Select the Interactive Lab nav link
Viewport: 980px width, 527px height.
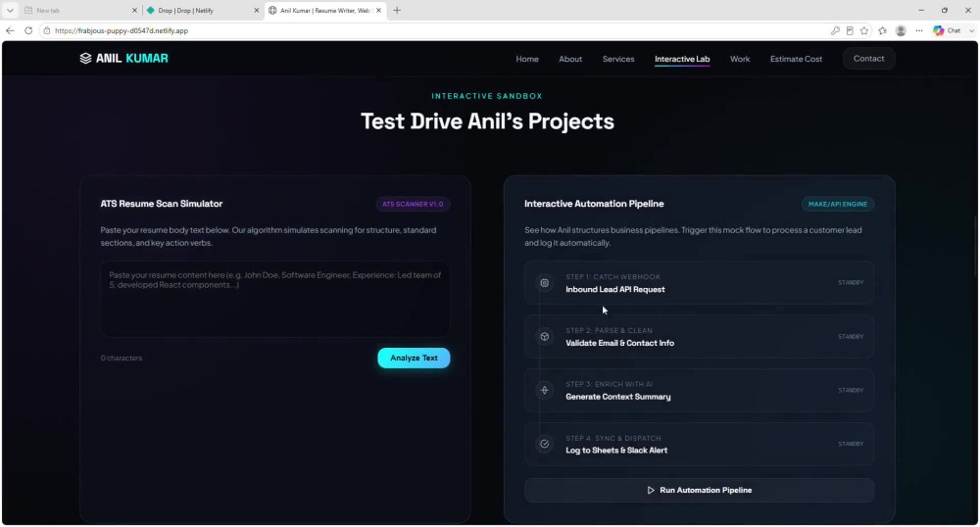coord(682,59)
